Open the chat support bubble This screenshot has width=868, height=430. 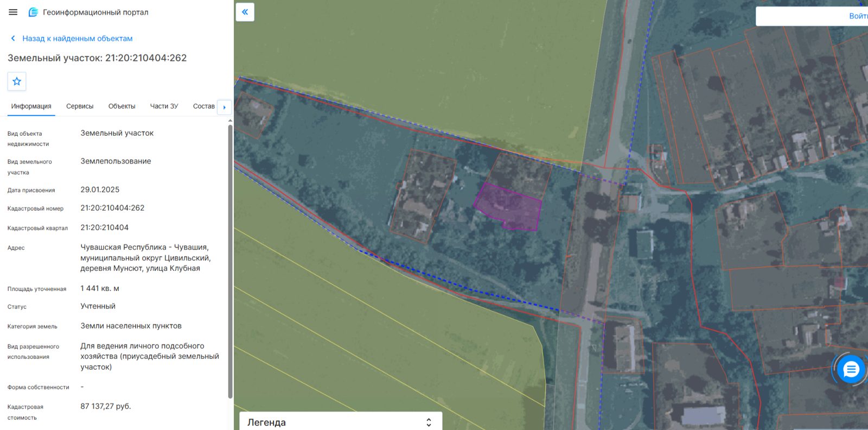pos(851,369)
